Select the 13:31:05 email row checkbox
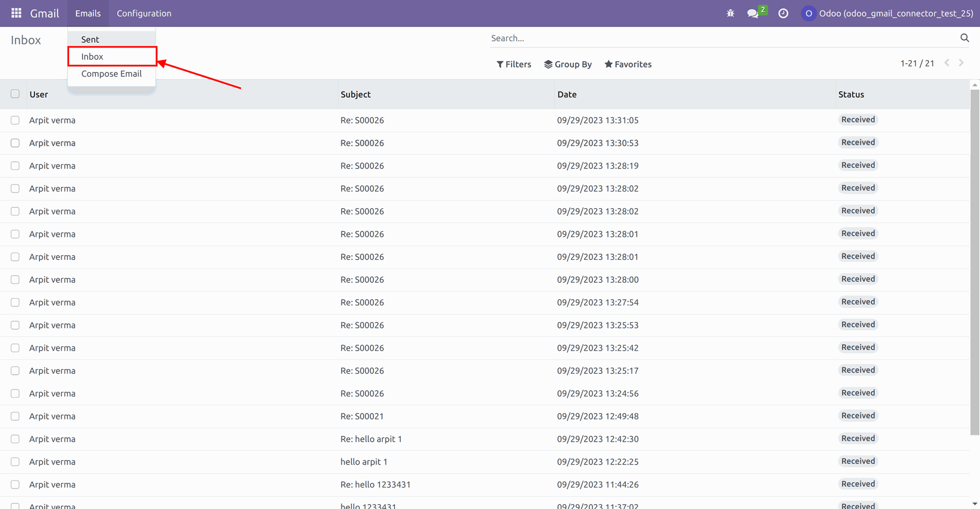The image size is (980, 509). pyautogui.click(x=15, y=120)
